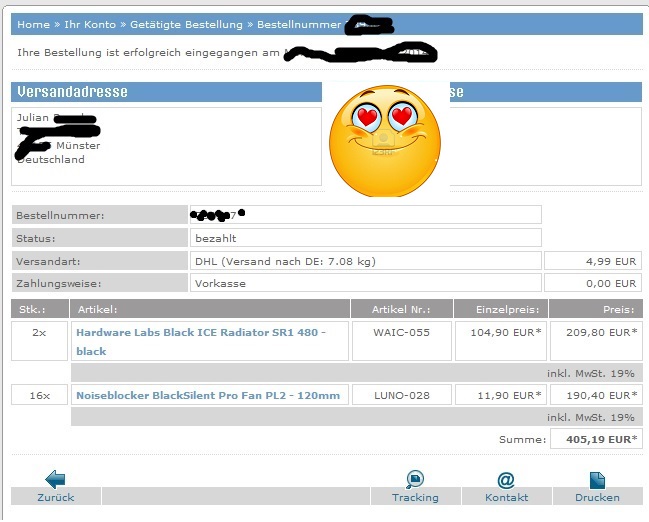Click the Artikel column header
Viewport: 649px width, 522px height.
pyautogui.click(x=210, y=309)
